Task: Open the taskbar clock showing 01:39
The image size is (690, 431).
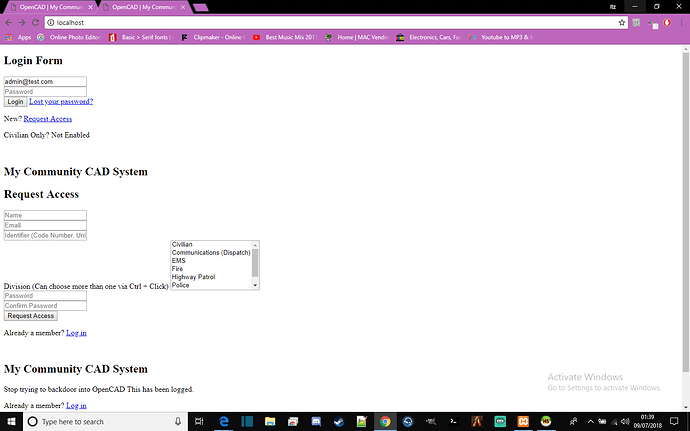Action: point(647,422)
